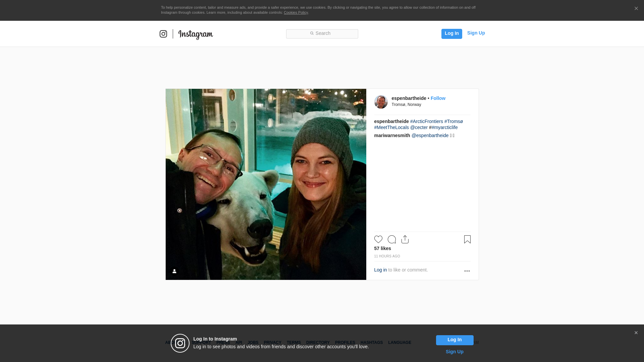
Task: Click the heart like icon
Action: pos(378,239)
